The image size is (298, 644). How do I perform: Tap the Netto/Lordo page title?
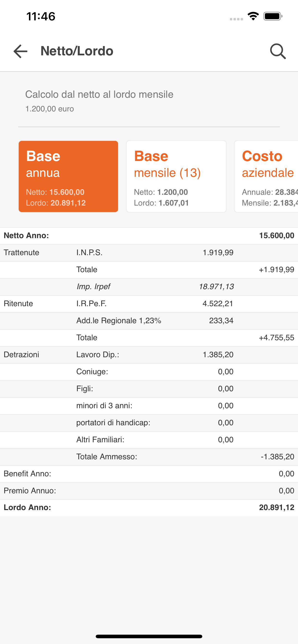[x=77, y=51]
